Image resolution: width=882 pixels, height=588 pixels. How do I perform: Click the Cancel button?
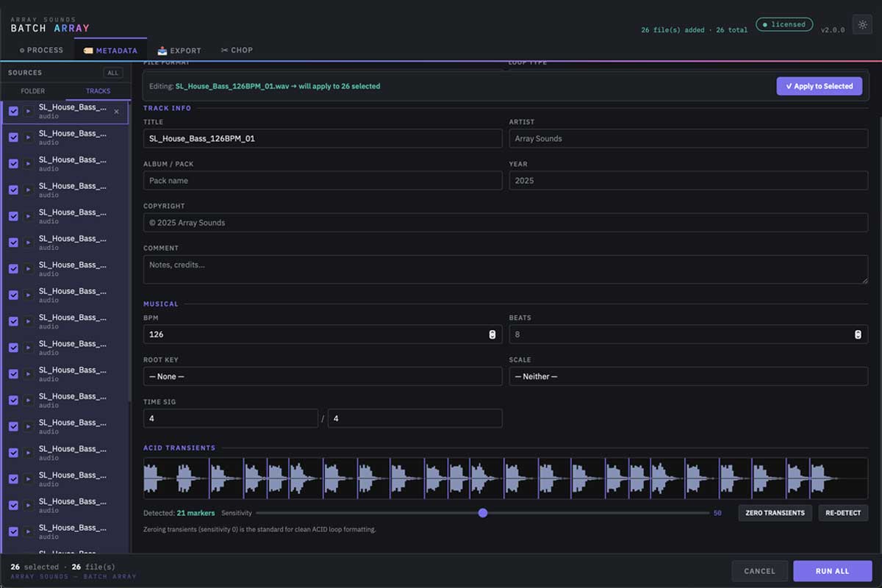click(x=759, y=571)
